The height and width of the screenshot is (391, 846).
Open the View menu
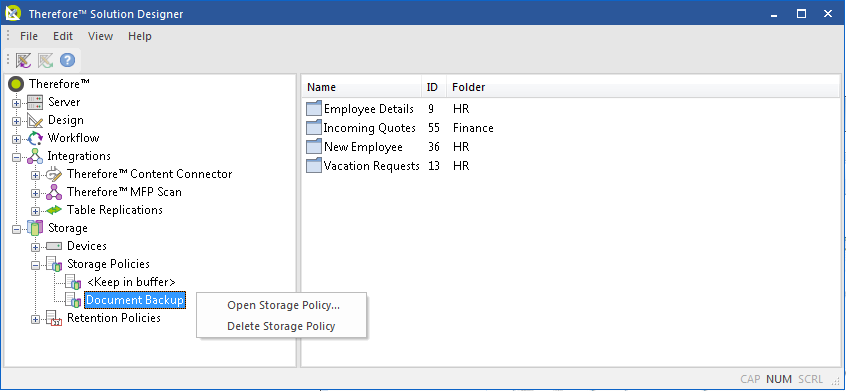(x=100, y=36)
